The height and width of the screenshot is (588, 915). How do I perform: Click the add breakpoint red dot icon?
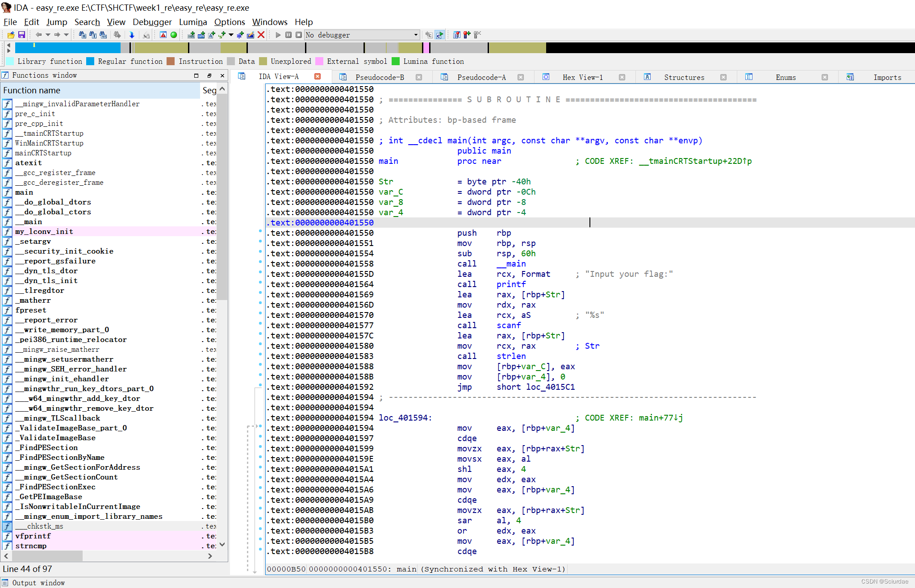point(467,35)
